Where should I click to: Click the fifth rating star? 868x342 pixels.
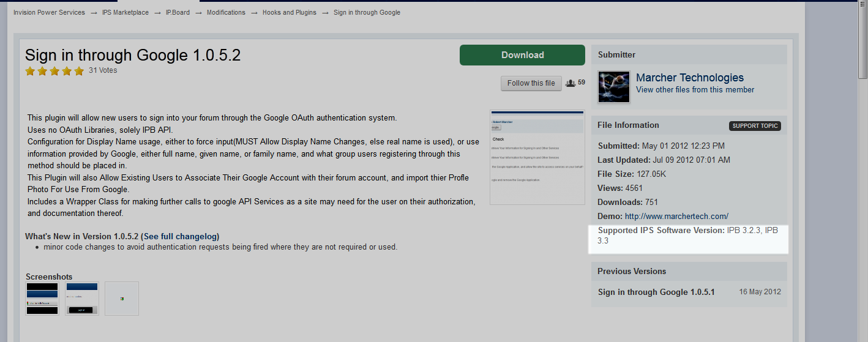point(79,71)
